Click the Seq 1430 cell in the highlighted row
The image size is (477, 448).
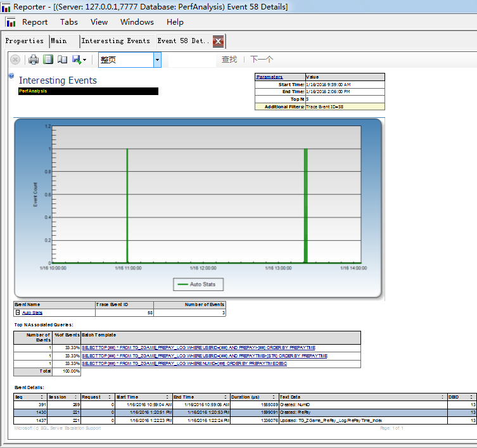(x=30, y=413)
